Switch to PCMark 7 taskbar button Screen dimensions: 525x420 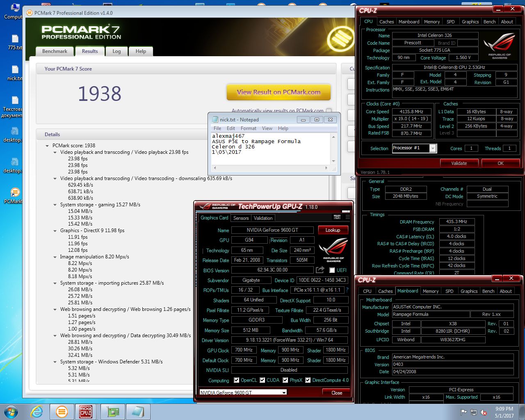tap(62, 412)
